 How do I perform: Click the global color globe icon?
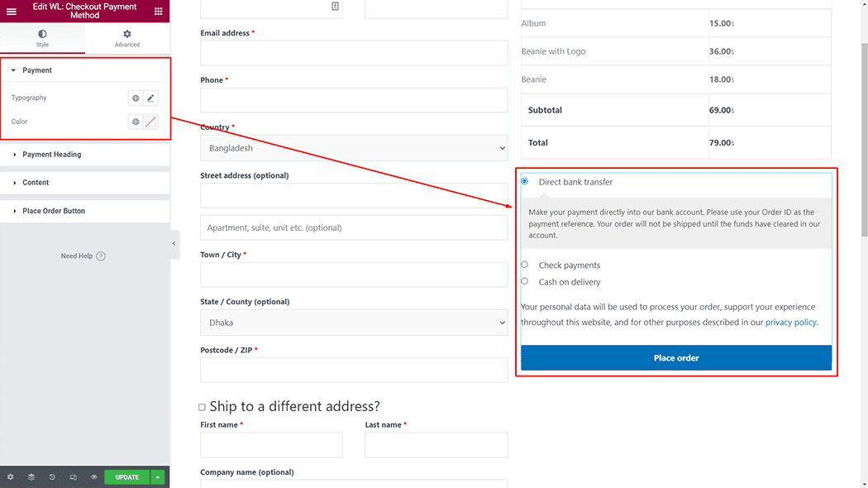tap(136, 122)
